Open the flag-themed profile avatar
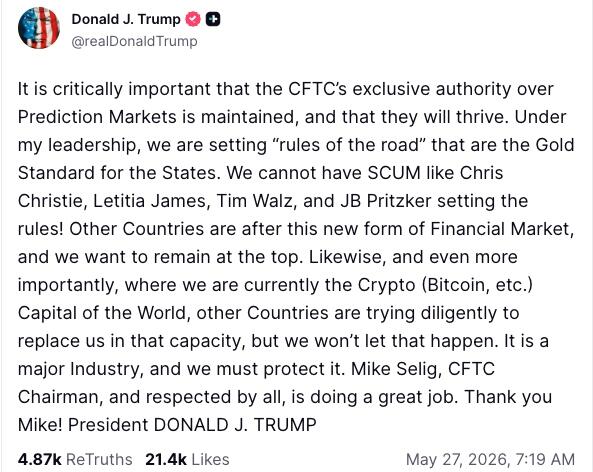 tap(39, 28)
